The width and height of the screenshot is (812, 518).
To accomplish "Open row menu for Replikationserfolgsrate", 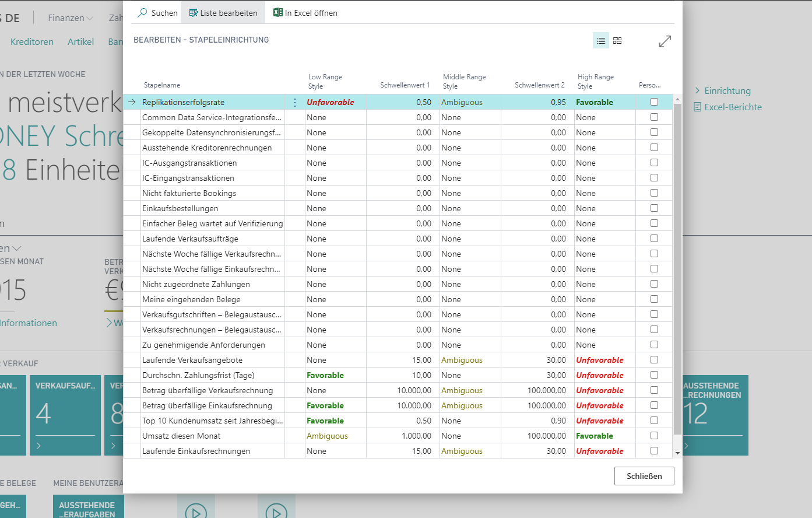I will click(295, 102).
